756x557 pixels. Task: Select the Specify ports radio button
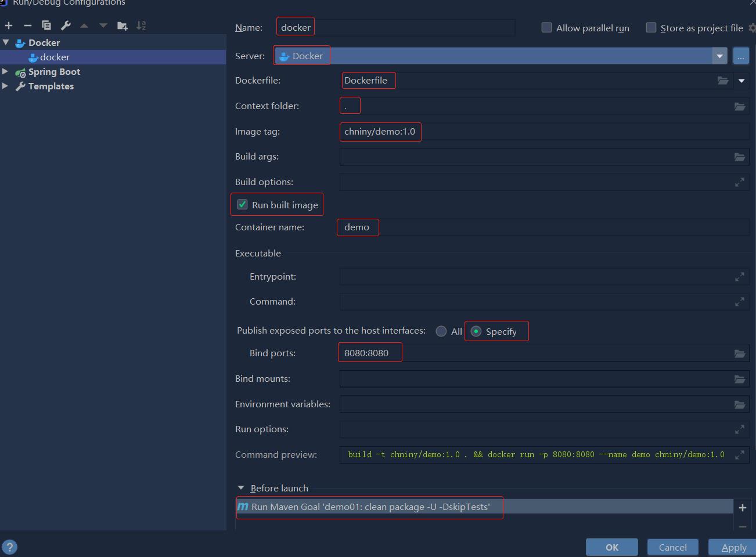pyautogui.click(x=476, y=331)
